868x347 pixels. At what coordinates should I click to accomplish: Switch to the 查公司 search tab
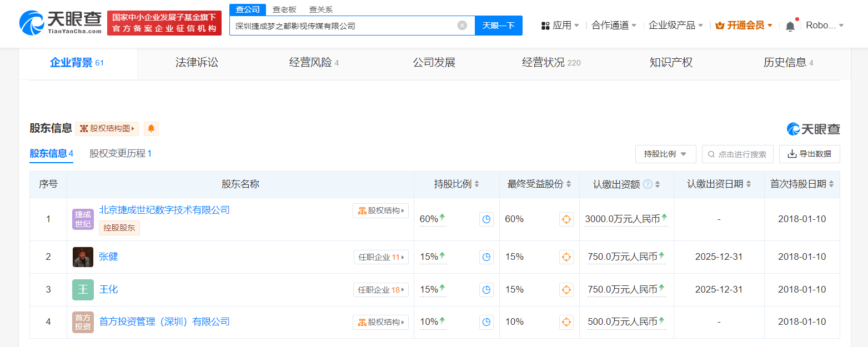coord(248,9)
